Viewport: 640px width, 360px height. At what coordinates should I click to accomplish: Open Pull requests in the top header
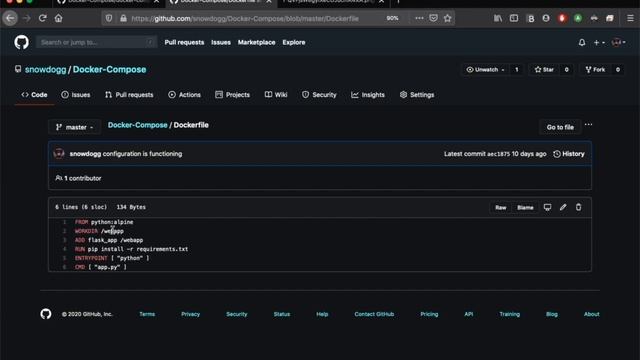pos(184,42)
